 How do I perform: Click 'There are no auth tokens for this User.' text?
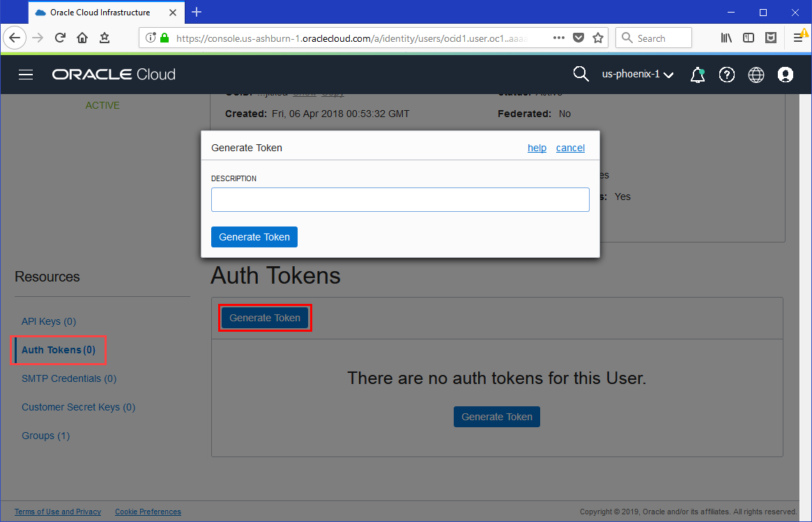(497, 378)
